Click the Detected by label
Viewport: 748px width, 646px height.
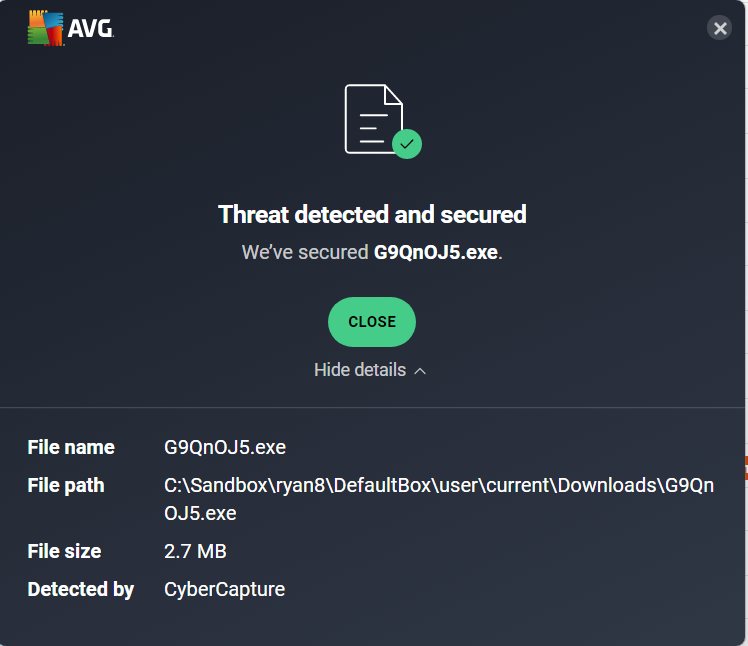pyautogui.click(x=81, y=589)
